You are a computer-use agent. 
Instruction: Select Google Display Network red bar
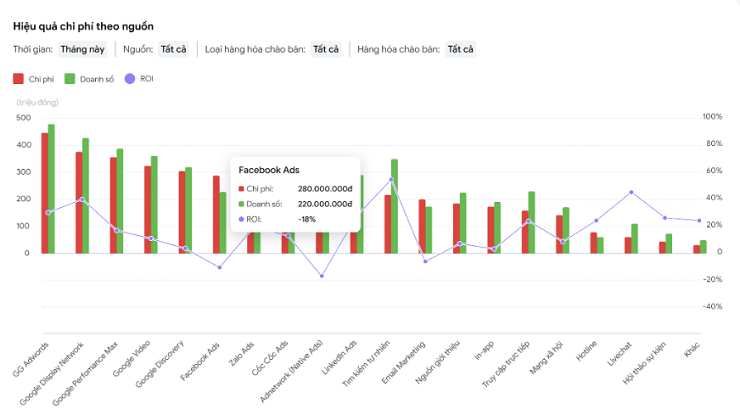pos(79,203)
